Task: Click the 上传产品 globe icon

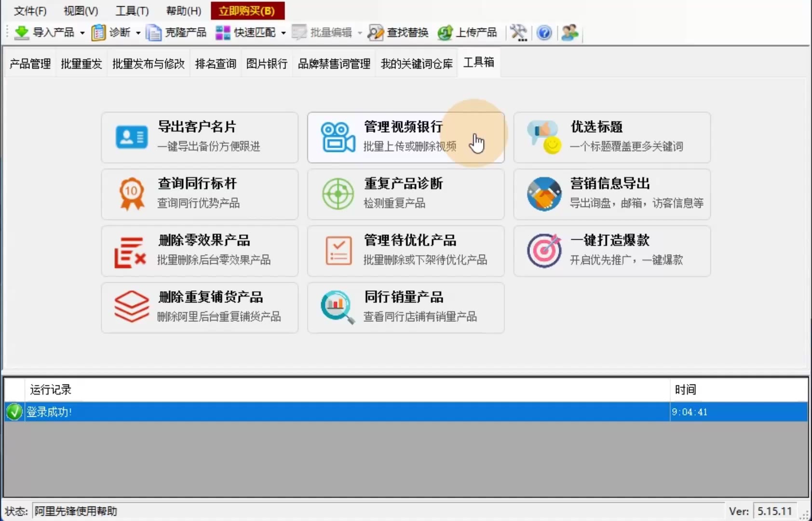Action: (x=445, y=32)
